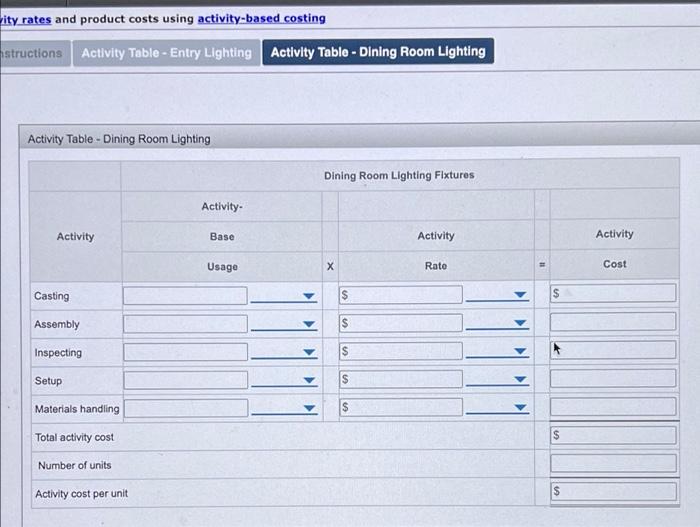Click the Setup row label

pyautogui.click(x=48, y=381)
